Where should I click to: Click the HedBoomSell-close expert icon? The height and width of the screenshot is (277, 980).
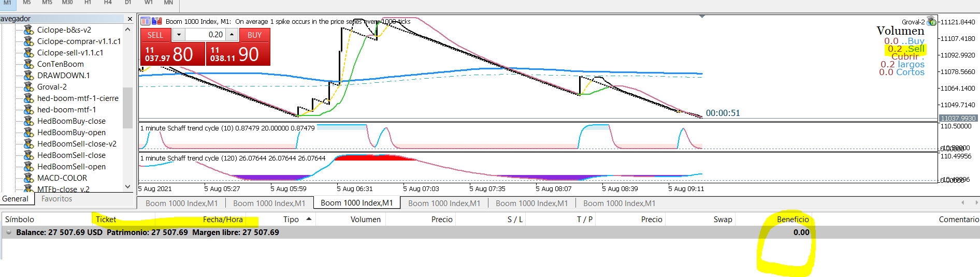click(29, 155)
